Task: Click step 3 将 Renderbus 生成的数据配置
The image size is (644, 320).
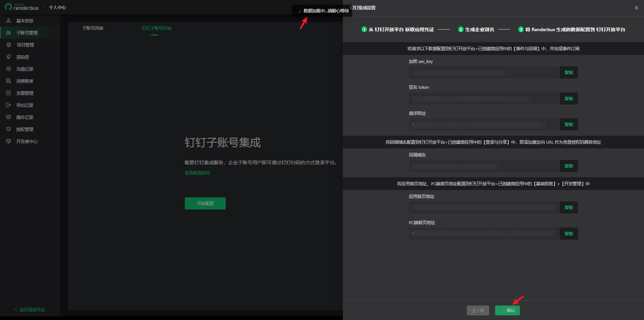Action: 572,29
